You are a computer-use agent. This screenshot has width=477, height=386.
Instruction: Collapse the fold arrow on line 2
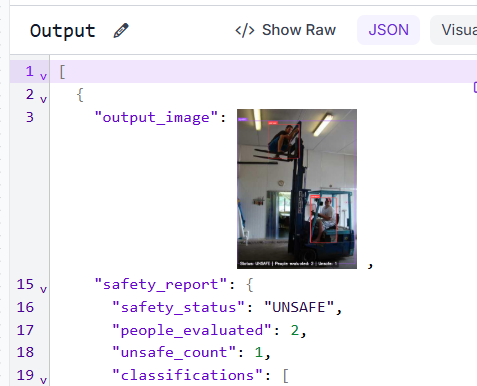tap(43, 99)
